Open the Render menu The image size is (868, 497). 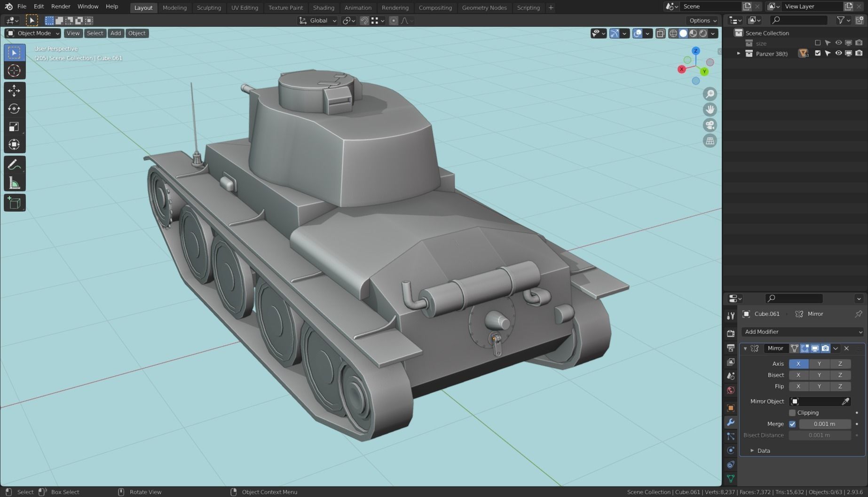(60, 6)
